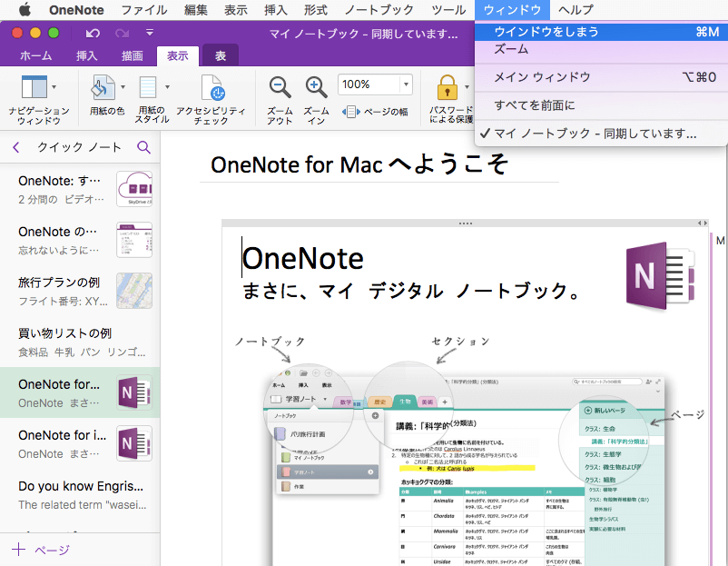Screen dimensions: 728x566
Task: Click the OneNote logo thumbnail of 'OneNote for i...'
Action: pos(134,443)
